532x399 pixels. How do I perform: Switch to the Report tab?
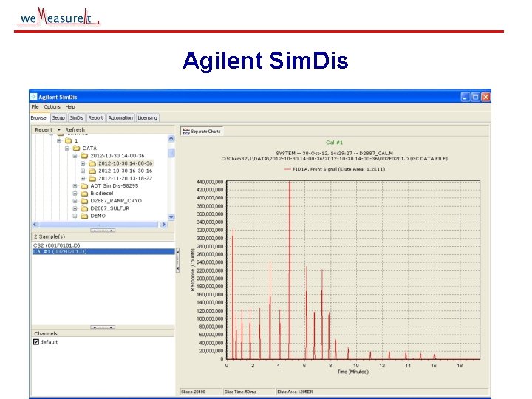point(95,117)
